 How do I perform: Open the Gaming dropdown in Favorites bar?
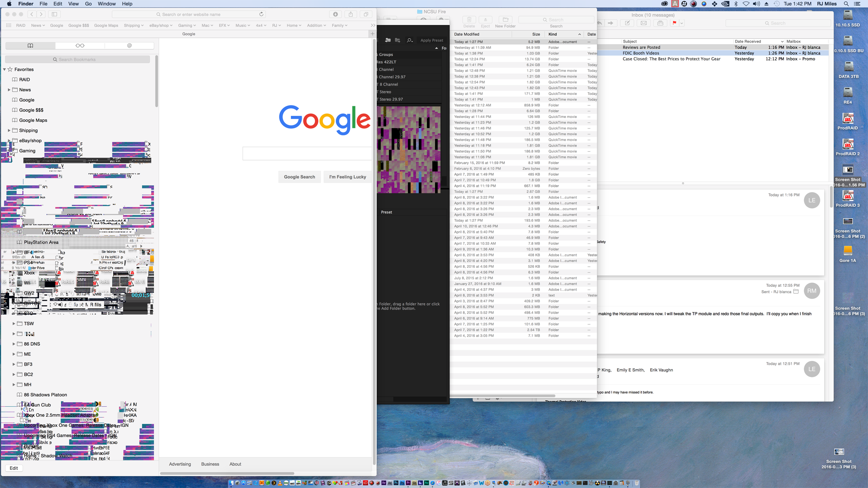pos(187,26)
